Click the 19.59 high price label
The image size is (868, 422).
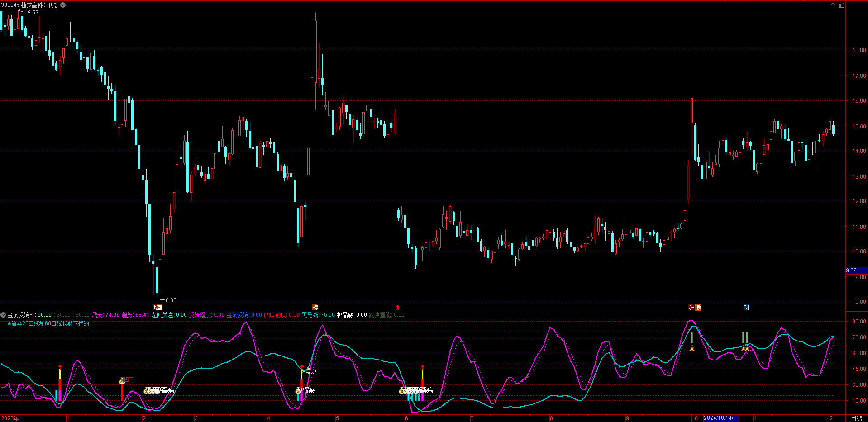click(31, 13)
